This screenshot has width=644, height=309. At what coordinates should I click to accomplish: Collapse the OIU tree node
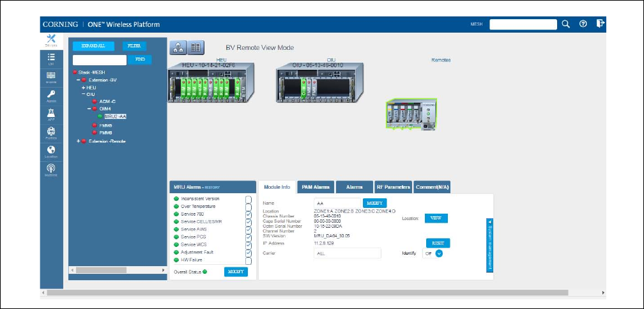tap(83, 94)
